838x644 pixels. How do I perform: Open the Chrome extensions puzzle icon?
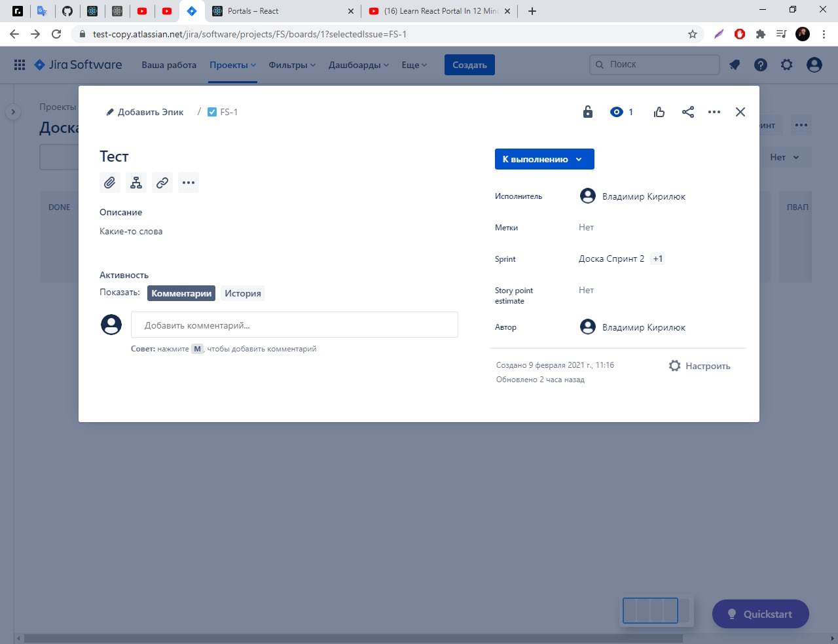point(760,34)
